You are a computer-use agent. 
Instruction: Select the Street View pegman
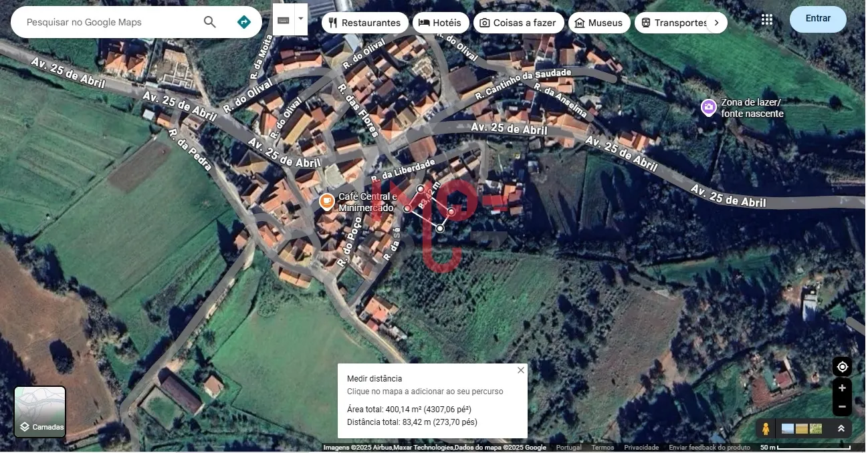point(766,428)
